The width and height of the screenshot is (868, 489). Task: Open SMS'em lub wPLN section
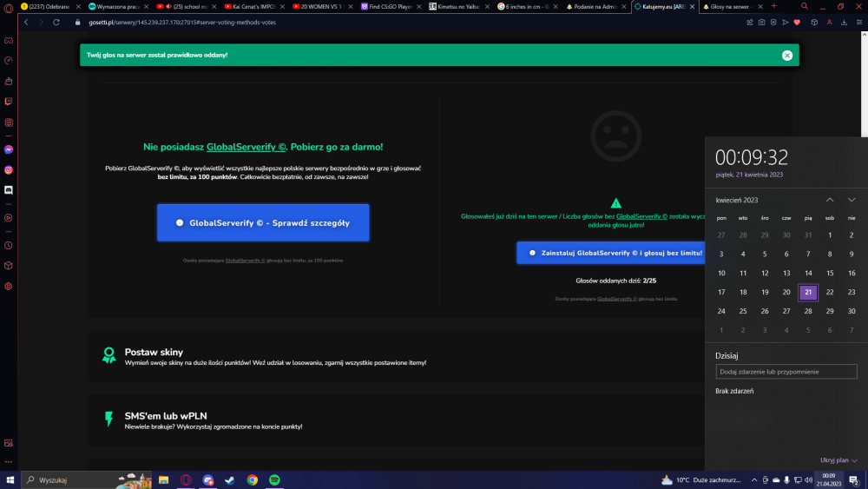pos(395,421)
